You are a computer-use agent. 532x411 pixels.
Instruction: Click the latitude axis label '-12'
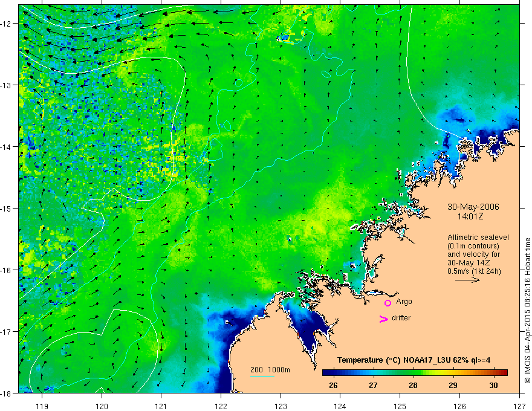click(6, 24)
